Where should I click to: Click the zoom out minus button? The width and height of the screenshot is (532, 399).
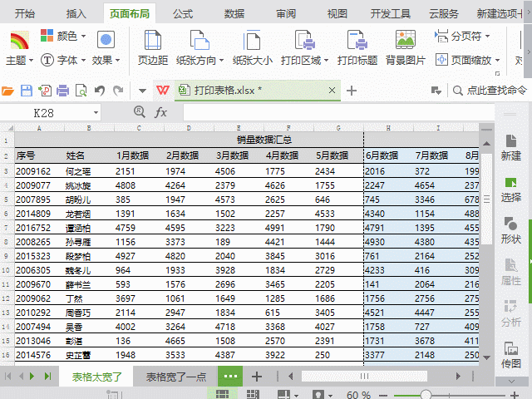pos(383,396)
